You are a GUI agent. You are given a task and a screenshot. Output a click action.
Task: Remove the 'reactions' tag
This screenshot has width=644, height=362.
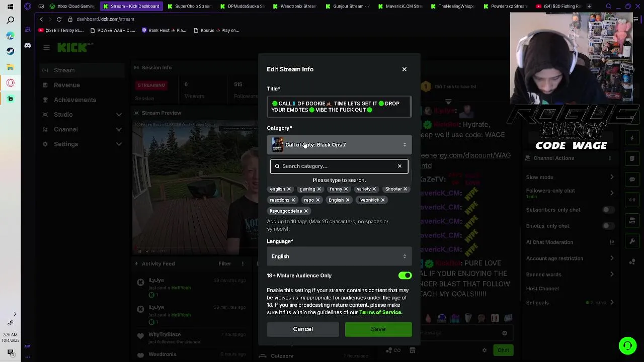(293, 200)
